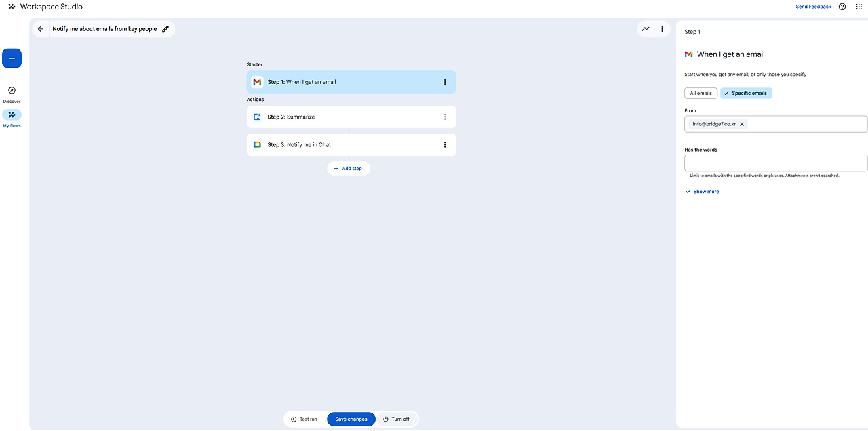This screenshot has width=868, height=431.
Task: Select Step 1: When I get an email
Action: tap(351, 82)
